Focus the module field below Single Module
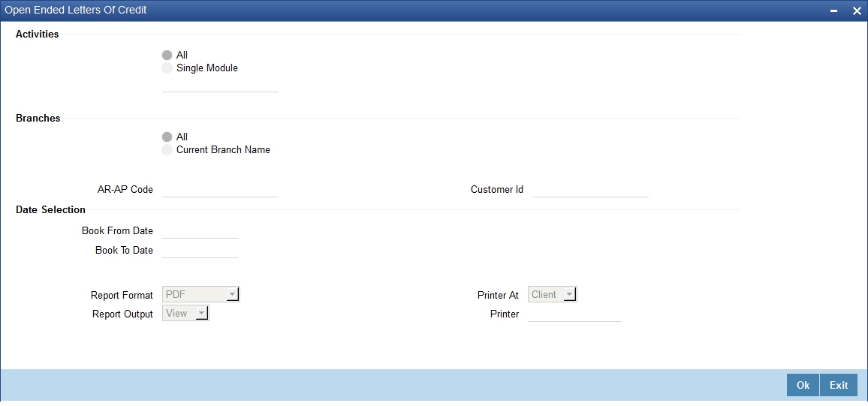Image resolution: width=868 pixels, height=406 pixels. 220,86
